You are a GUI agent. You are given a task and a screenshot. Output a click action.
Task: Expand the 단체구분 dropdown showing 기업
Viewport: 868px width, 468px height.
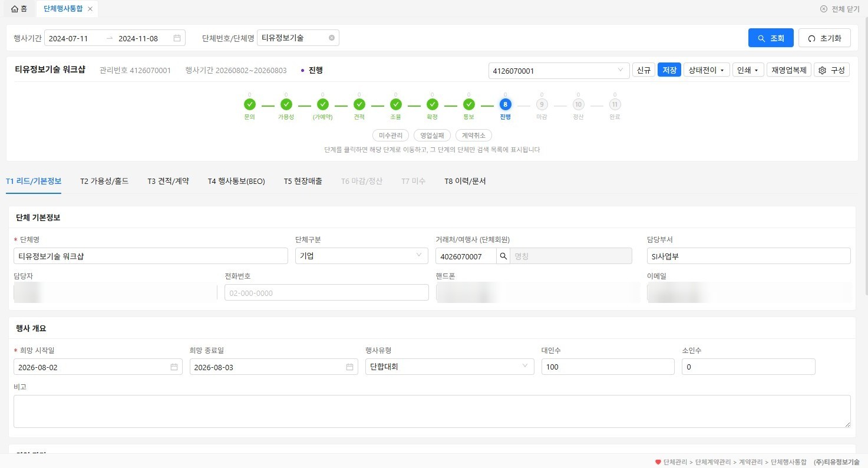(x=362, y=256)
